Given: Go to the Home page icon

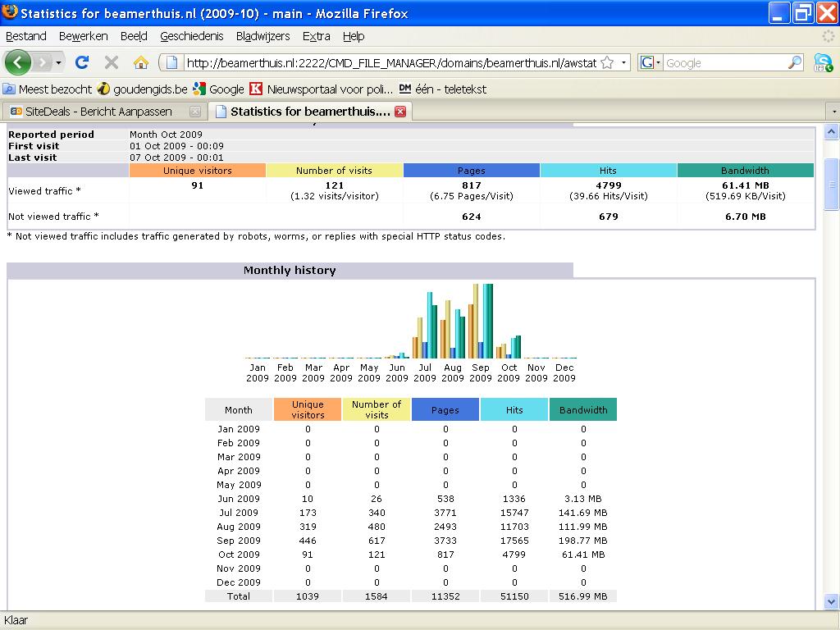Looking at the screenshot, I should (x=141, y=62).
